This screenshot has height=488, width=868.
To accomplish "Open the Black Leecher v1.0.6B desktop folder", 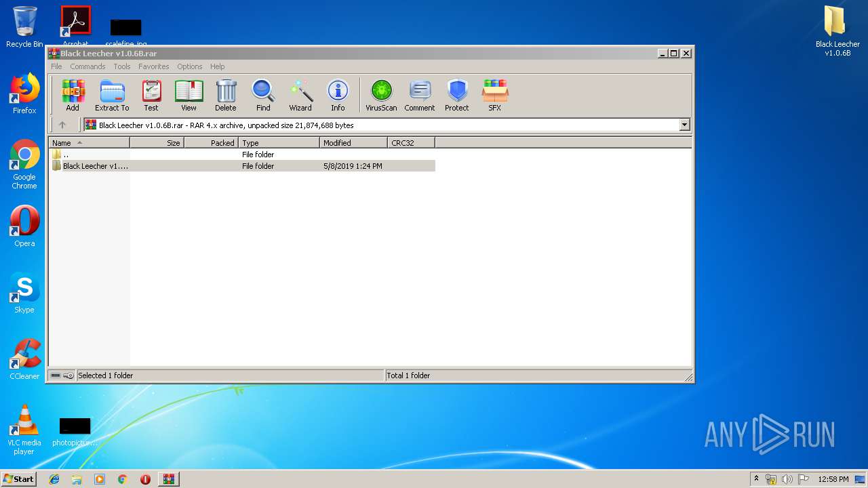I will tap(837, 30).
